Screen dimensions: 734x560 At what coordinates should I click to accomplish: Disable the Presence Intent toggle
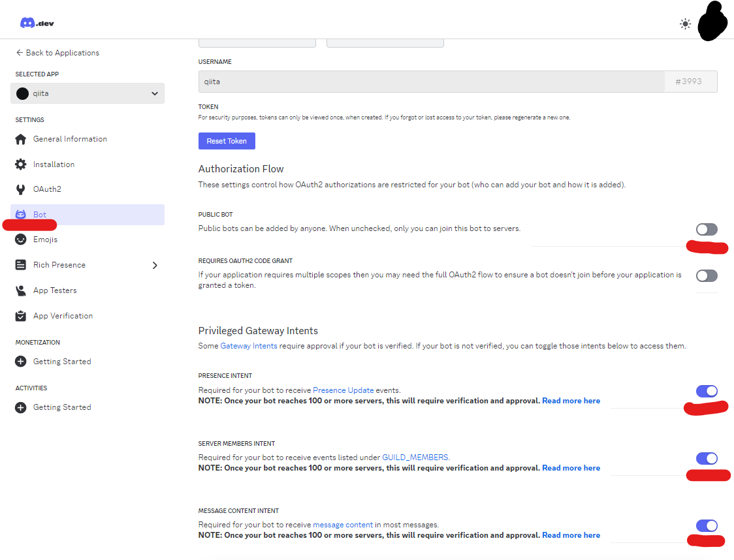point(707,391)
